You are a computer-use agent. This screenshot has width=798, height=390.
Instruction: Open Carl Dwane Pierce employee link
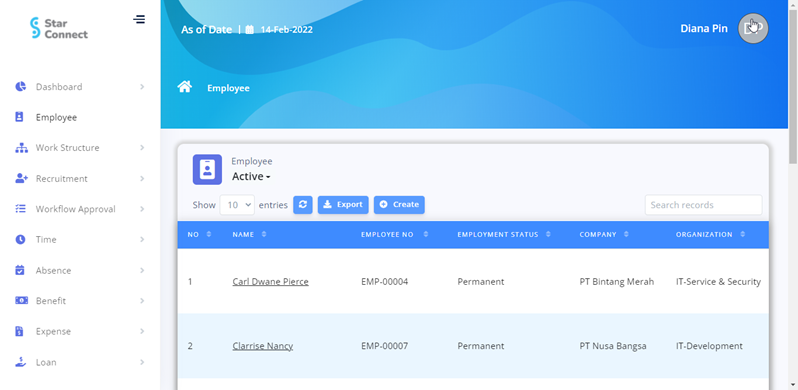270,282
